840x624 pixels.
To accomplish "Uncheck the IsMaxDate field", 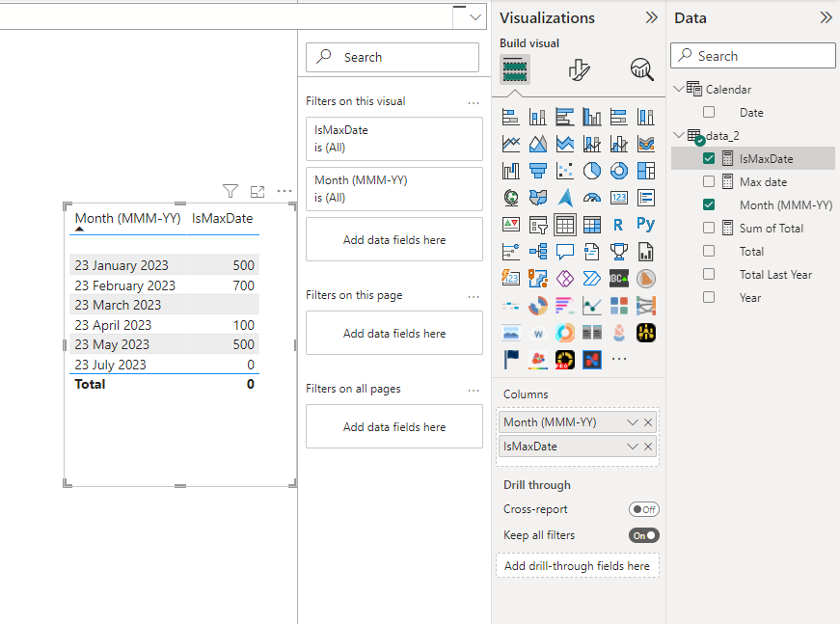I will pyautogui.click(x=709, y=158).
